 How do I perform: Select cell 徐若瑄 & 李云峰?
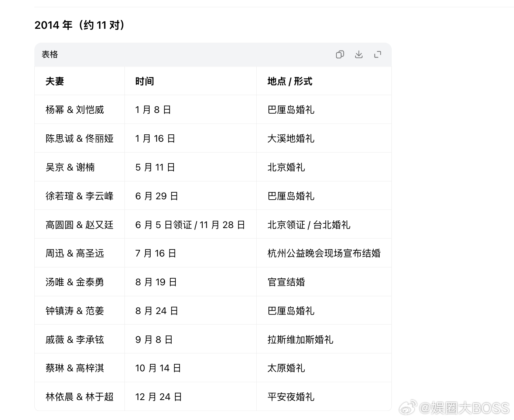point(79,196)
